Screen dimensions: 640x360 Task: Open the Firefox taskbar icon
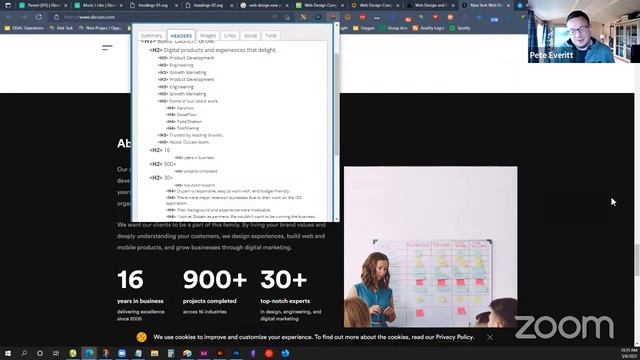pyautogui.click(x=285, y=353)
